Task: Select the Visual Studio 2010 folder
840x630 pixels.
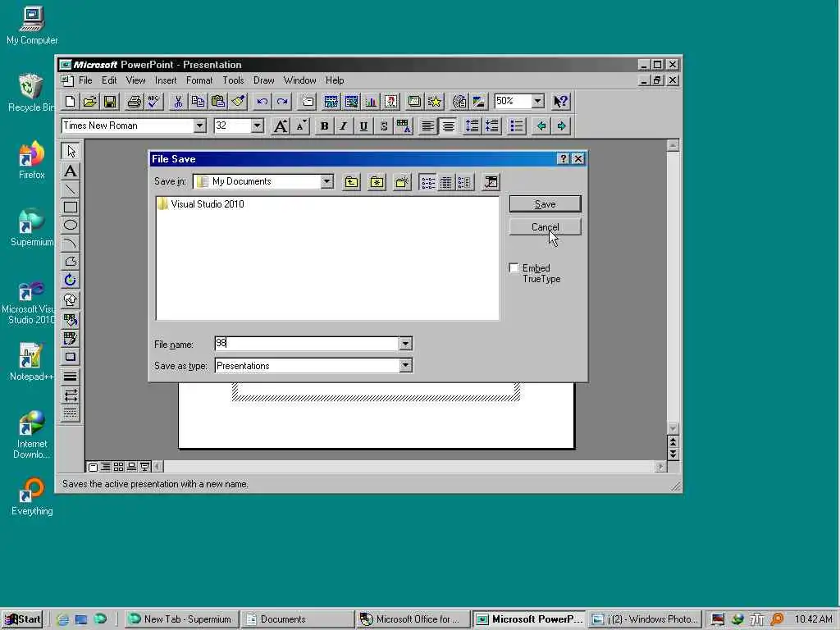Action: coord(201,204)
